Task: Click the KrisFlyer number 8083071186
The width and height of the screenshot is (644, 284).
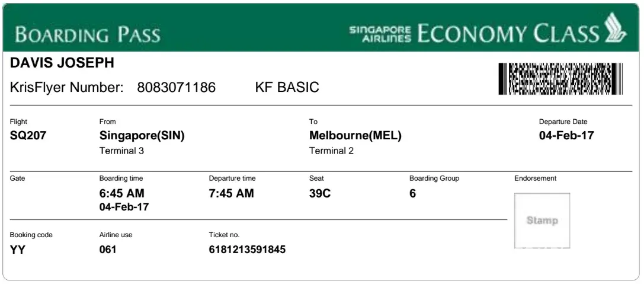Action: 176,88
